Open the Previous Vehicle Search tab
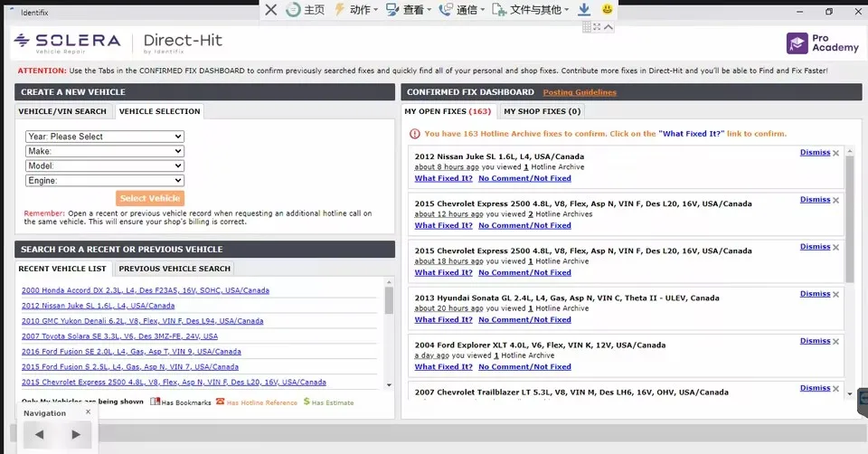The image size is (868, 454). pyautogui.click(x=175, y=269)
